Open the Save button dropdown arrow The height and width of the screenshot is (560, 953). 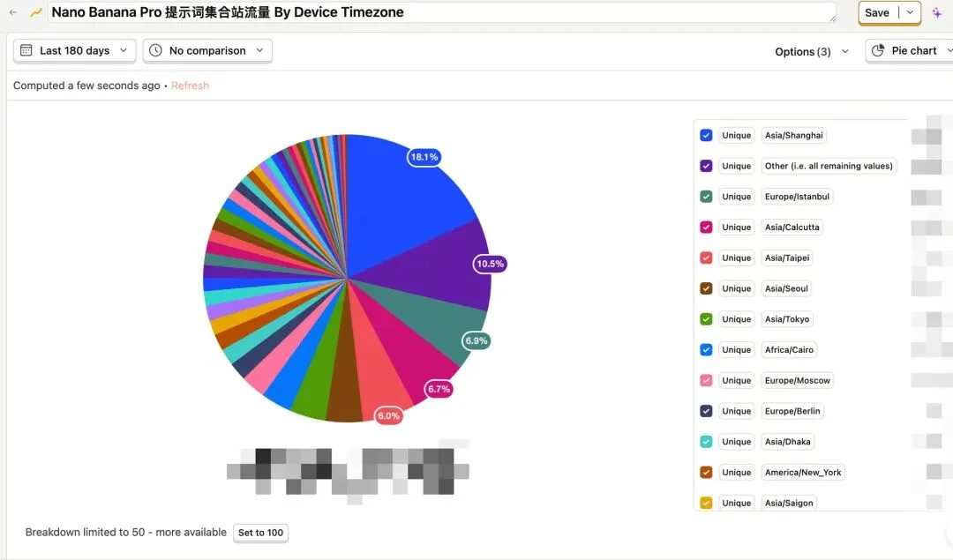click(911, 12)
